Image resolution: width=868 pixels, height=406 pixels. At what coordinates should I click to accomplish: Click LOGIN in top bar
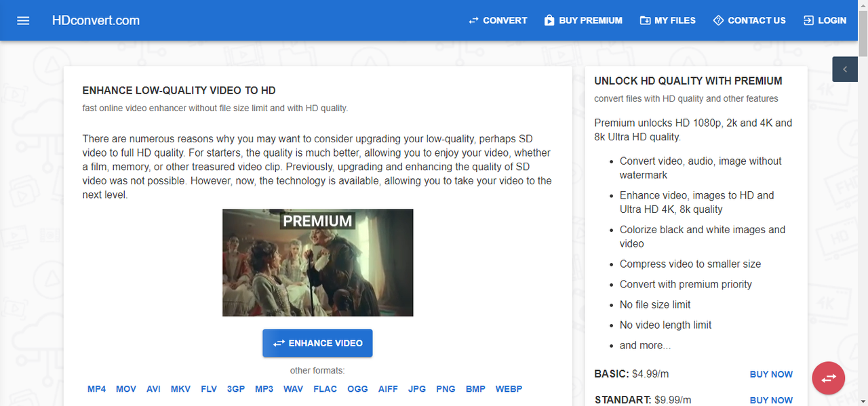(825, 20)
